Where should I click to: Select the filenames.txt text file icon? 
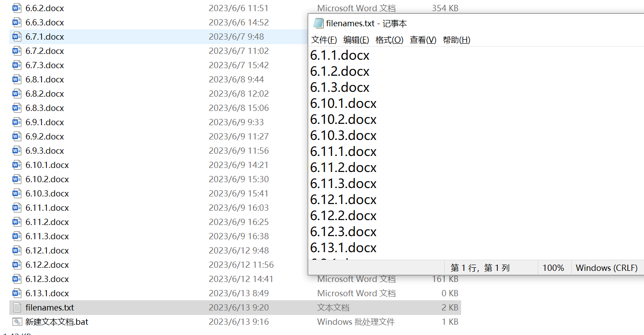(x=17, y=307)
